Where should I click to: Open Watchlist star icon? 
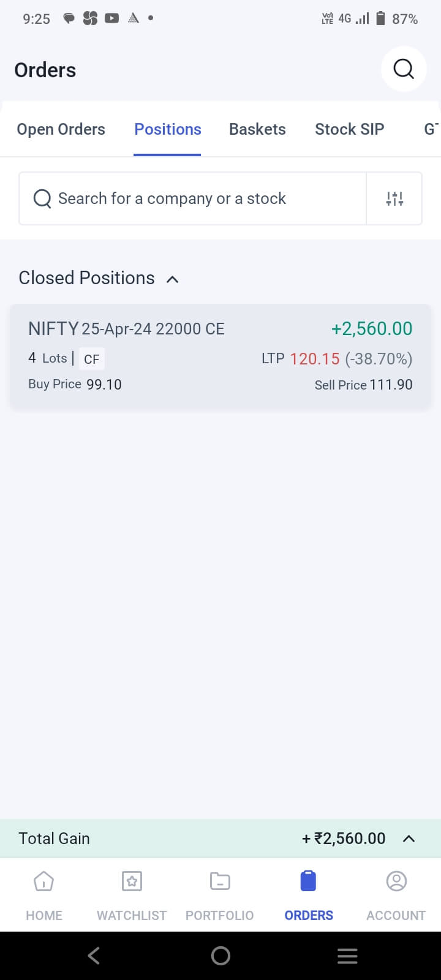pyautogui.click(x=132, y=882)
